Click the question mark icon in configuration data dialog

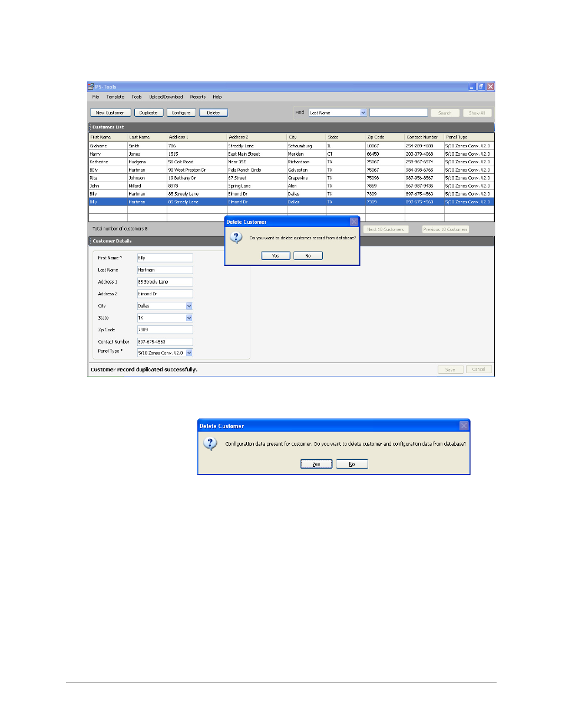coord(210,443)
